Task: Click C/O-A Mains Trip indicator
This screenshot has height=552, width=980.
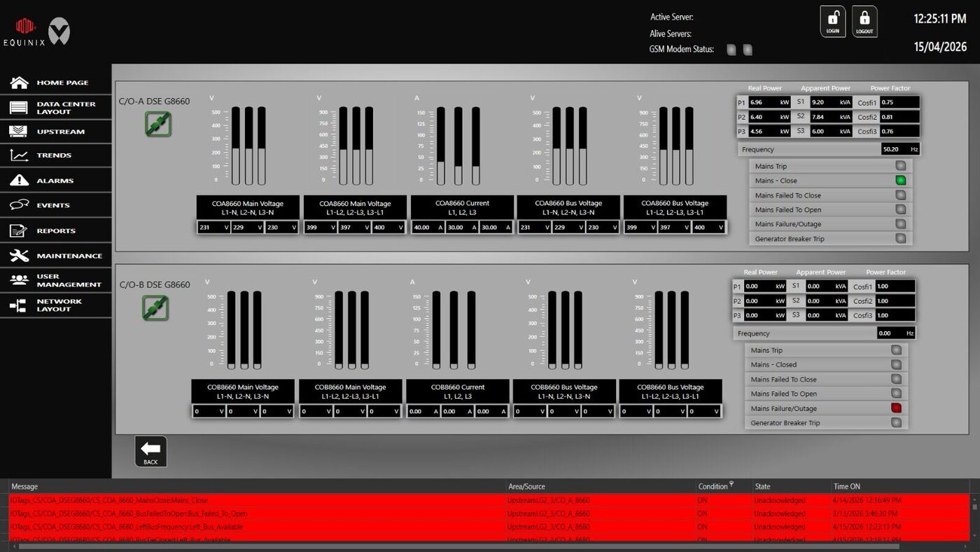Action: pos(901,166)
